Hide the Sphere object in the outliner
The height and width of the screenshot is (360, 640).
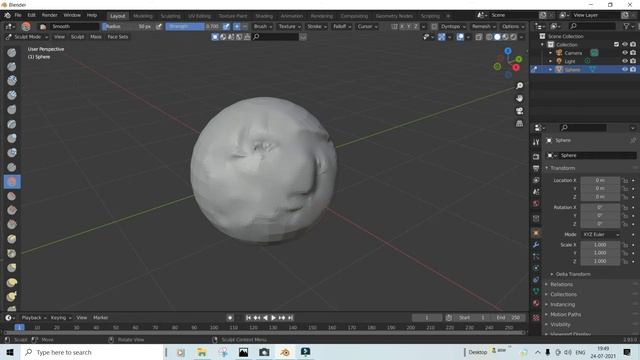[x=624, y=69]
